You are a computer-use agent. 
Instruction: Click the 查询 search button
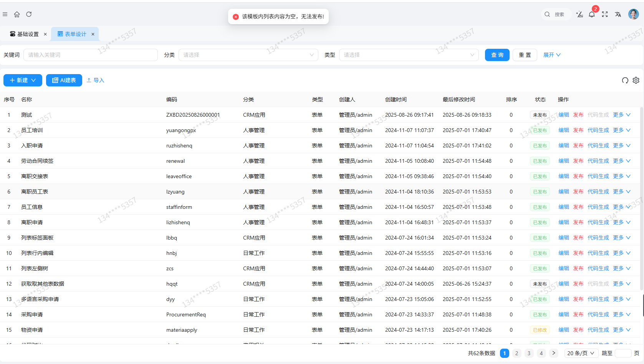[497, 55]
